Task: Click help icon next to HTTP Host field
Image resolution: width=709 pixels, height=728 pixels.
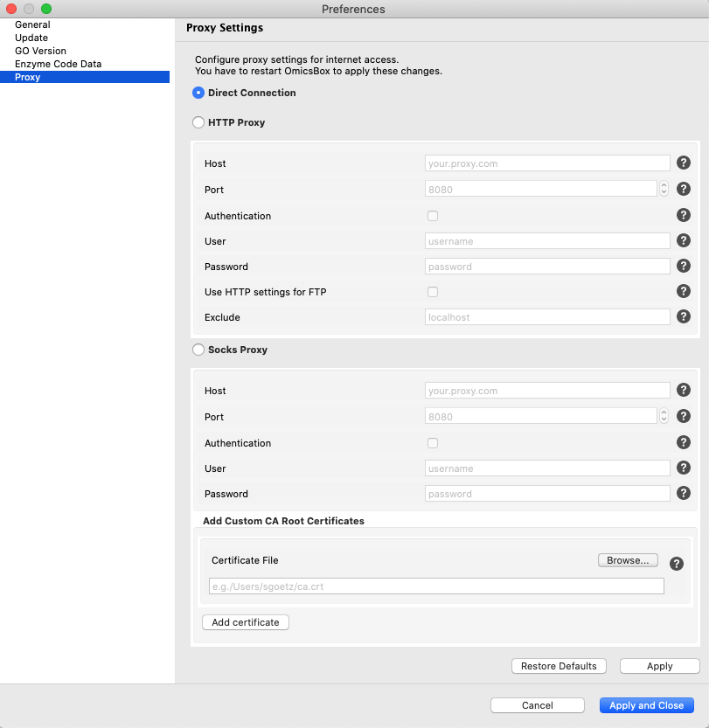Action: (684, 163)
